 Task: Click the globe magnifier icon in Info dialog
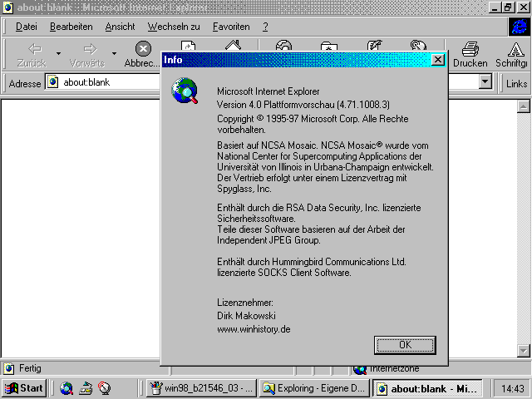tap(185, 91)
